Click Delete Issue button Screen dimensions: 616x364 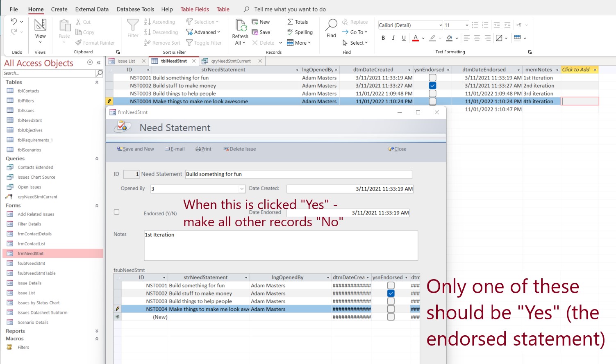click(x=240, y=149)
